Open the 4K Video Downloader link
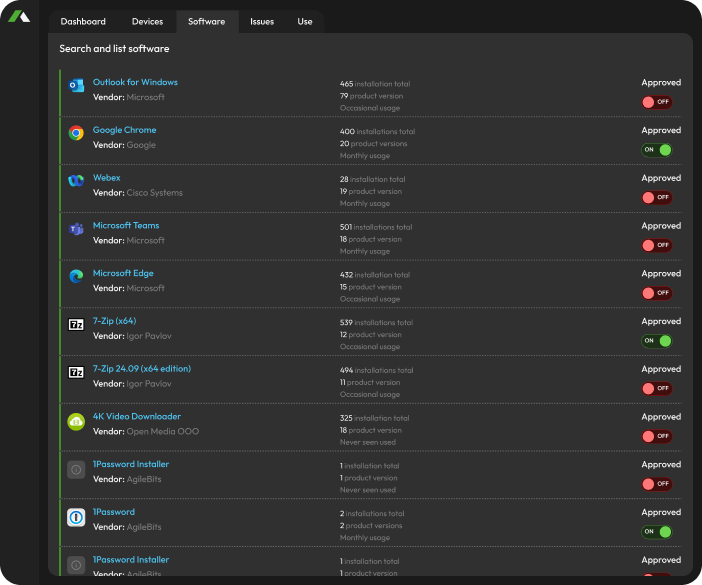The height and width of the screenshot is (585, 702). 137,416
